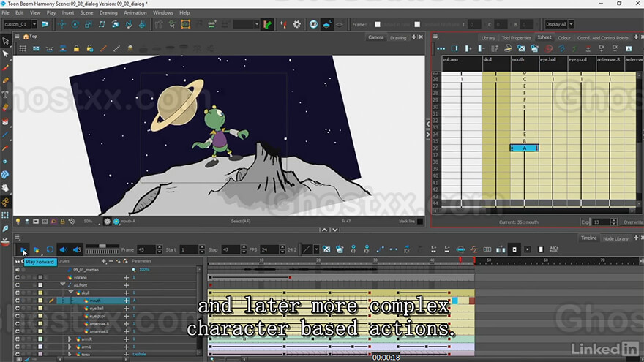Click the Top home breadcrumb button
This screenshot has width=644, height=362.
pos(30,37)
